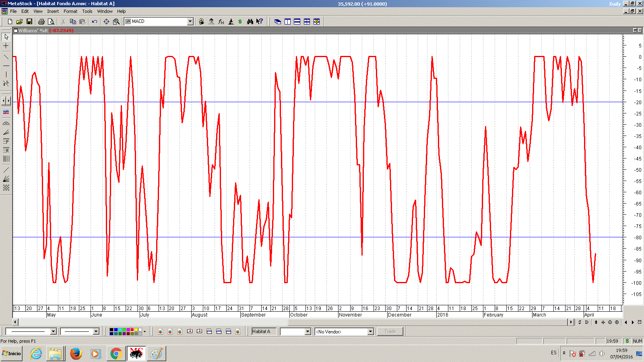Select the diagonal trendline drawing tool
644x362 pixels.
coord(6,57)
